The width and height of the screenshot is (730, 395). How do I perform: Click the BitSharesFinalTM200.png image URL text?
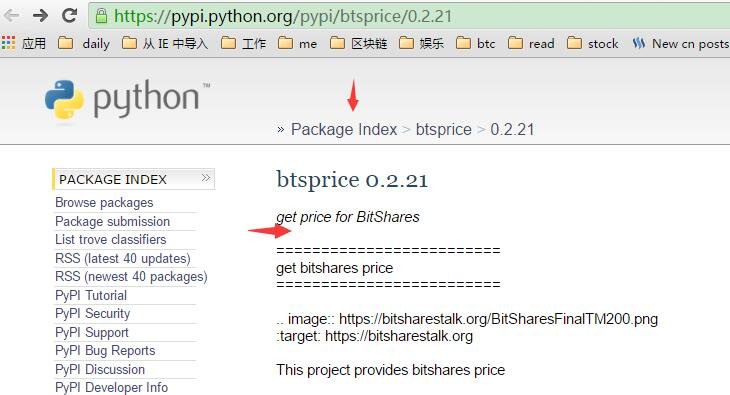pos(498,319)
